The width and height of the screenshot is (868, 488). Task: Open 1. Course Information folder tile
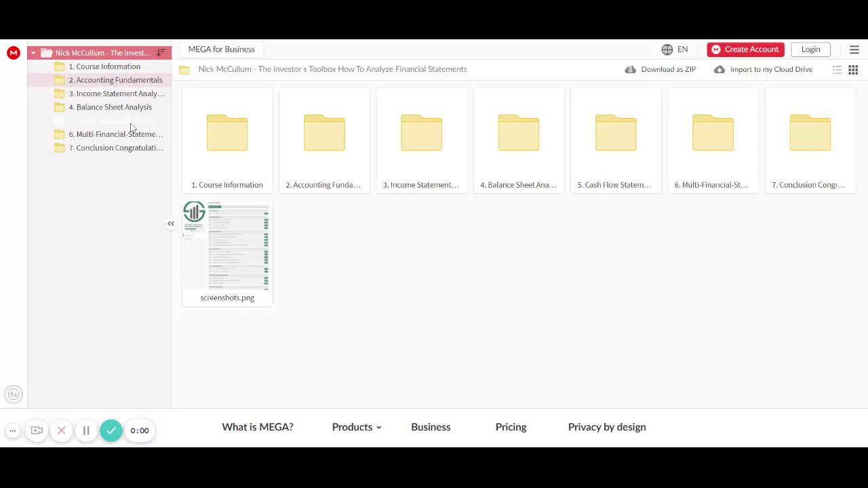227,141
